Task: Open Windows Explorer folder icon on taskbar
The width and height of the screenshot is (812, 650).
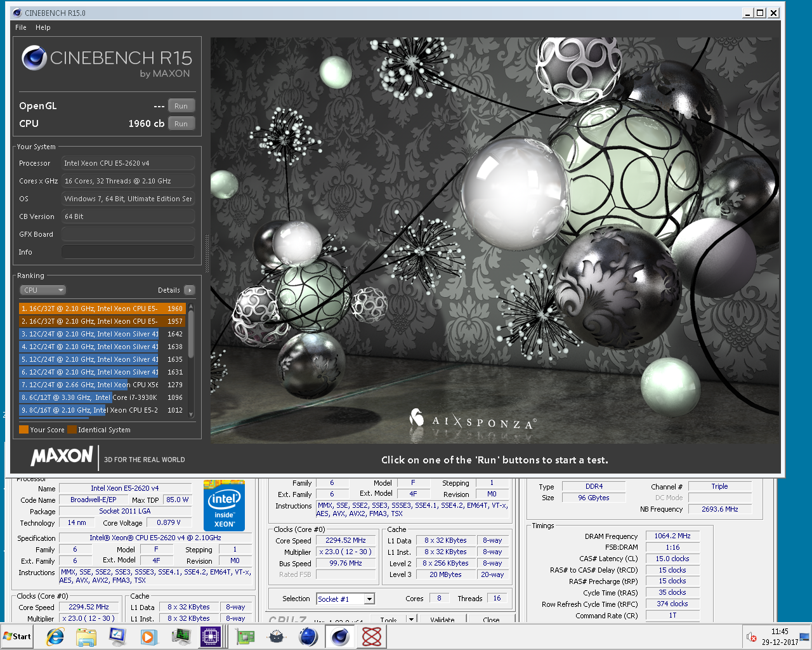Action: [86, 637]
